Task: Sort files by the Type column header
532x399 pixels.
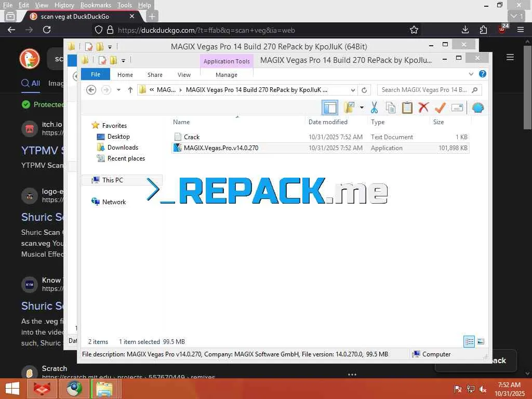Action: [378, 122]
